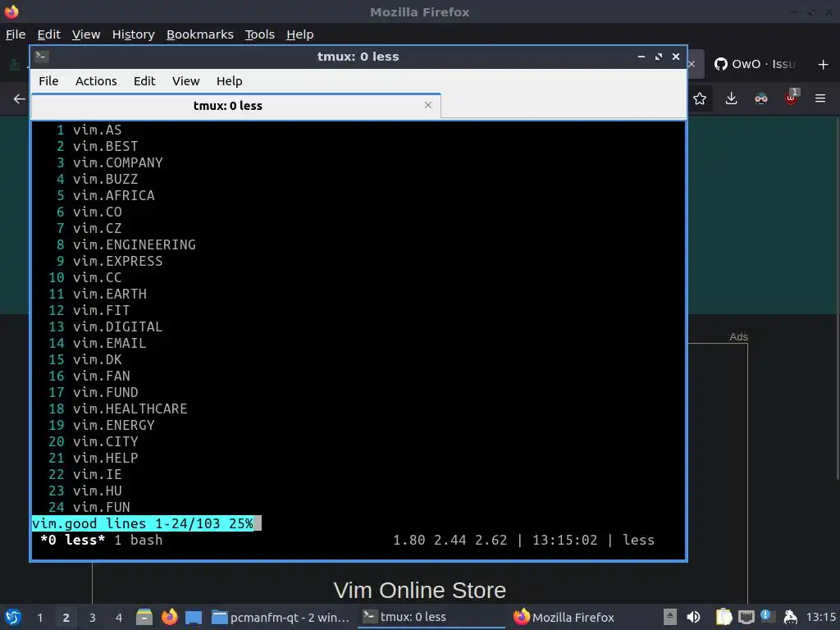
Task: Click the terminal icon in tmux window titlebar
Action: [x=42, y=57]
